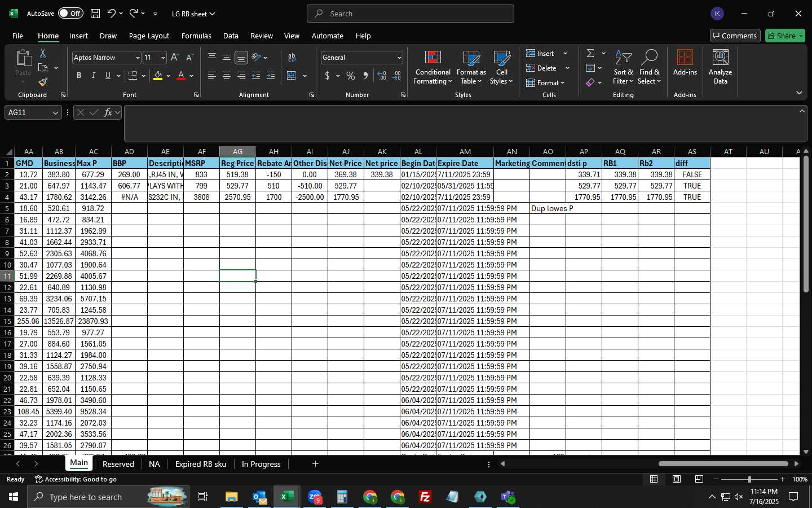The height and width of the screenshot is (508, 812).
Task: Click the Comma Style icon
Action: click(365, 76)
